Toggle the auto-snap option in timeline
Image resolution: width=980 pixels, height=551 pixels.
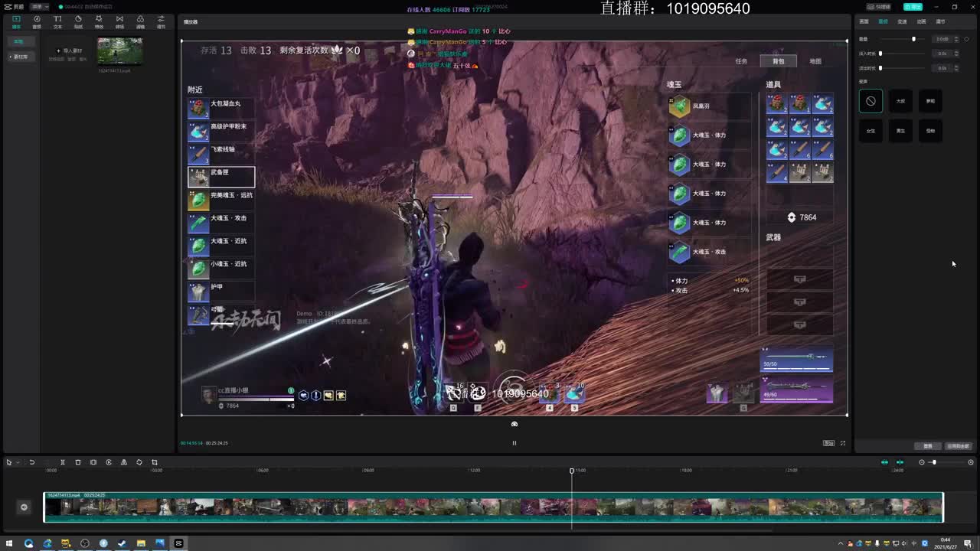(x=900, y=462)
